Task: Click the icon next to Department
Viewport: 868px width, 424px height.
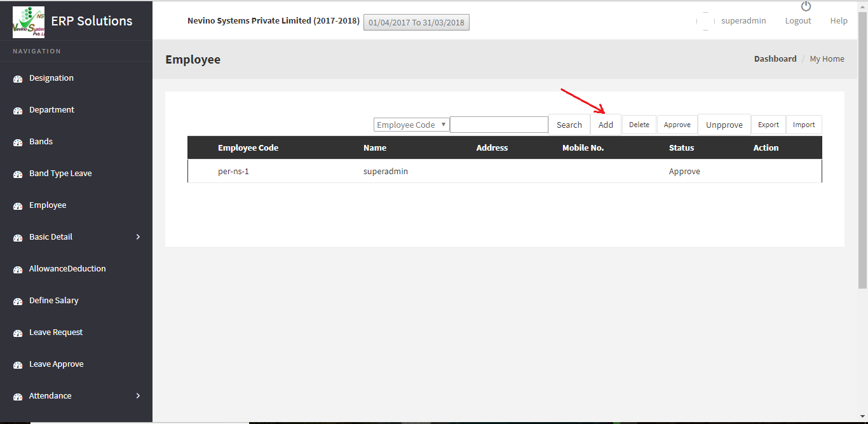Action: pyautogui.click(x=18, y=111)
